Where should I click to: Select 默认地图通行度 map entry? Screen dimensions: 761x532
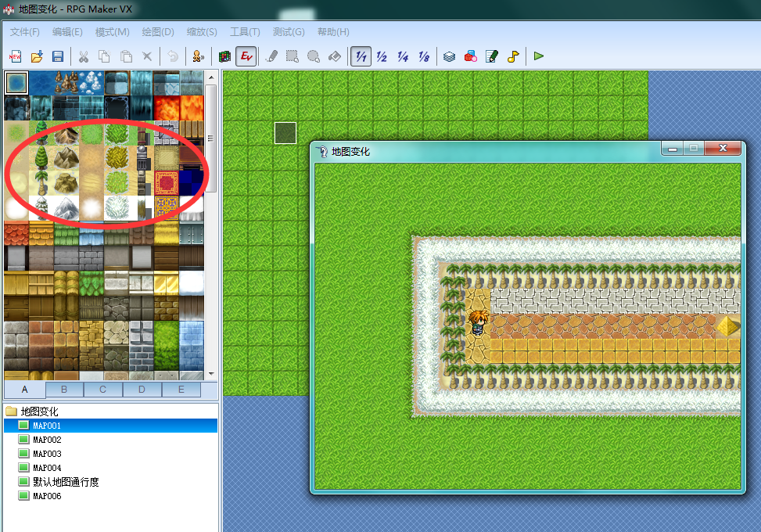click(x=66, y=482)
